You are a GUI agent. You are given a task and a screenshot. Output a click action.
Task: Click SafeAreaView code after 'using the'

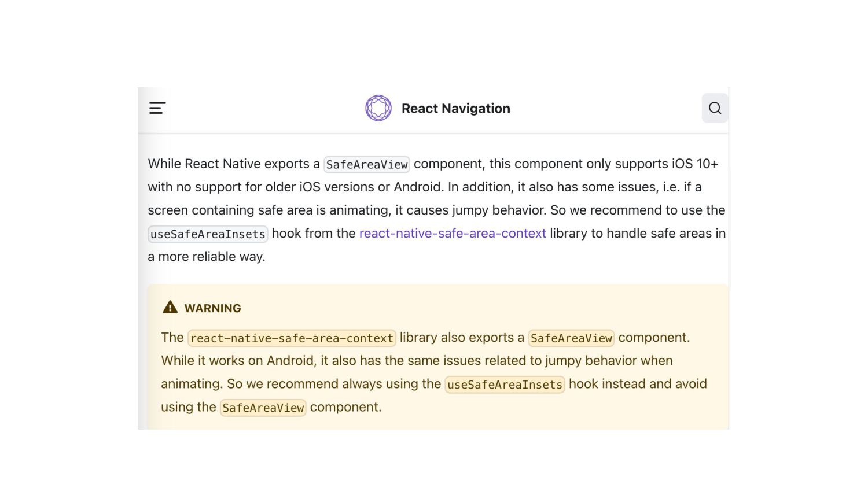click(263, 408)
